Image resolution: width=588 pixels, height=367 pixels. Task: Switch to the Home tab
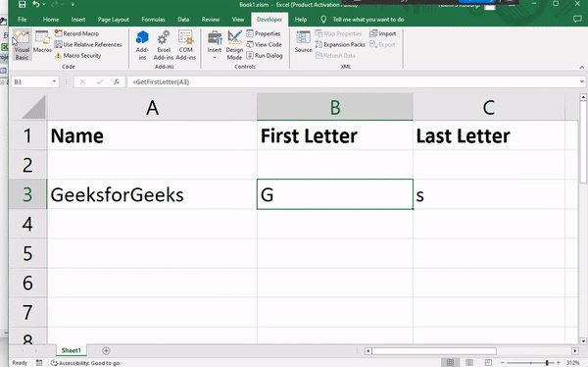[51, 20]
